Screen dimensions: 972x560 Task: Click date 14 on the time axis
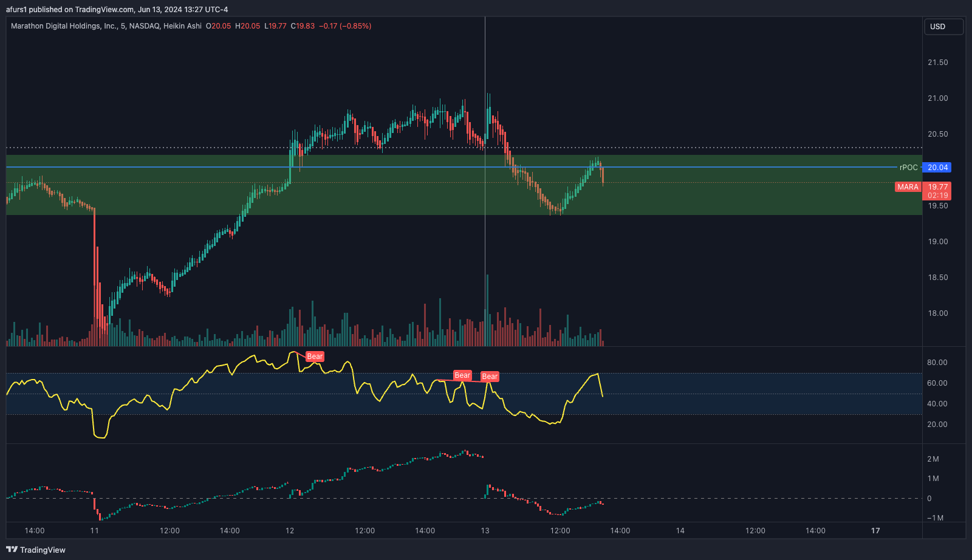point(680,531)
